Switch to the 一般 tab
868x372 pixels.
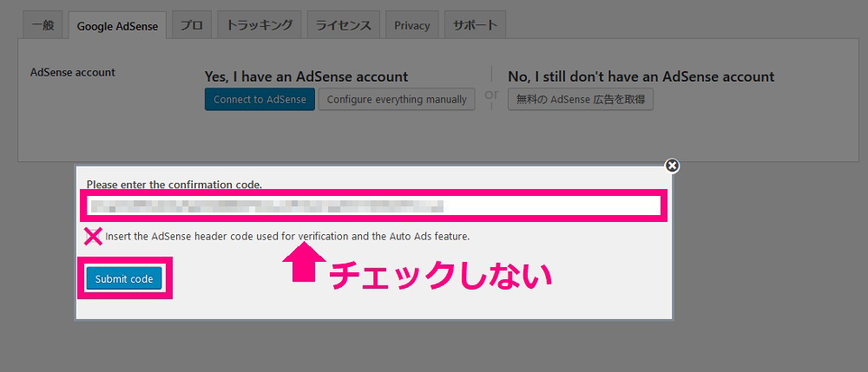point(43,25)
